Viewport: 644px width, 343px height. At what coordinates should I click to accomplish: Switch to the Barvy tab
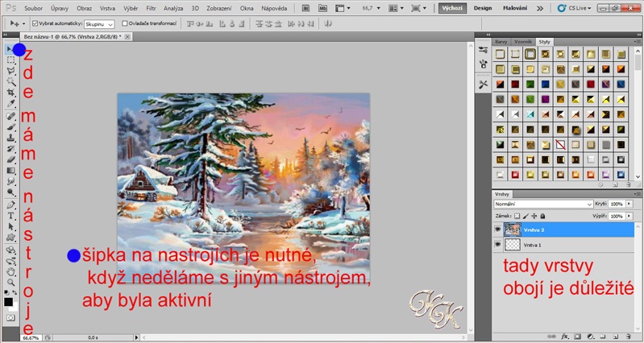tap(501, 41)
